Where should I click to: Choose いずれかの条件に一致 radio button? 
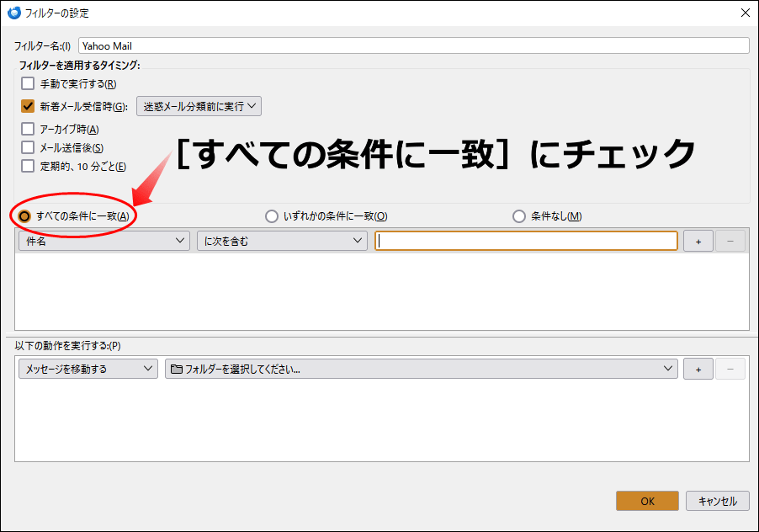pyautogui.click(x=272, y=215)
